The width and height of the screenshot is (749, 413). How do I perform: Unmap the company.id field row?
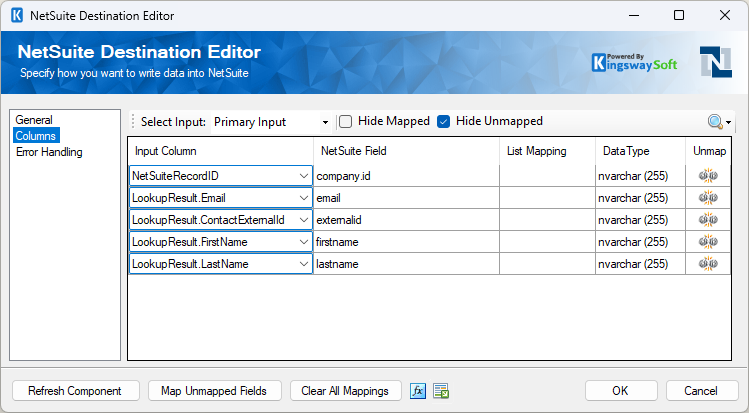point(708,176)
